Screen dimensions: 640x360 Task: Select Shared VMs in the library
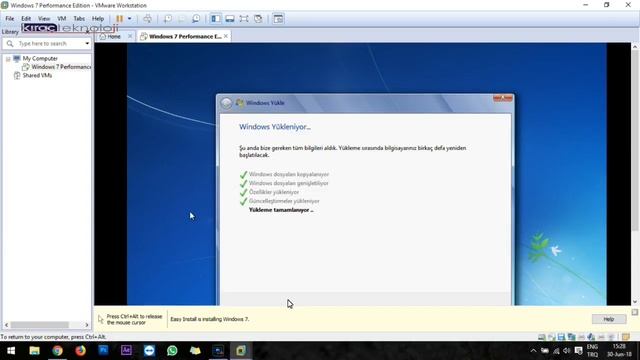point(37,76)
